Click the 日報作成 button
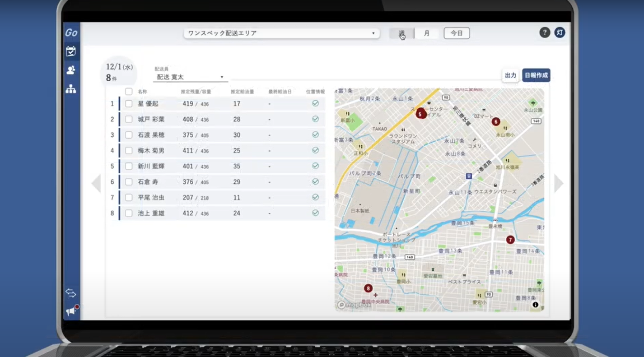Viewport: 644px width, 357px height. (x=536, y=75)
